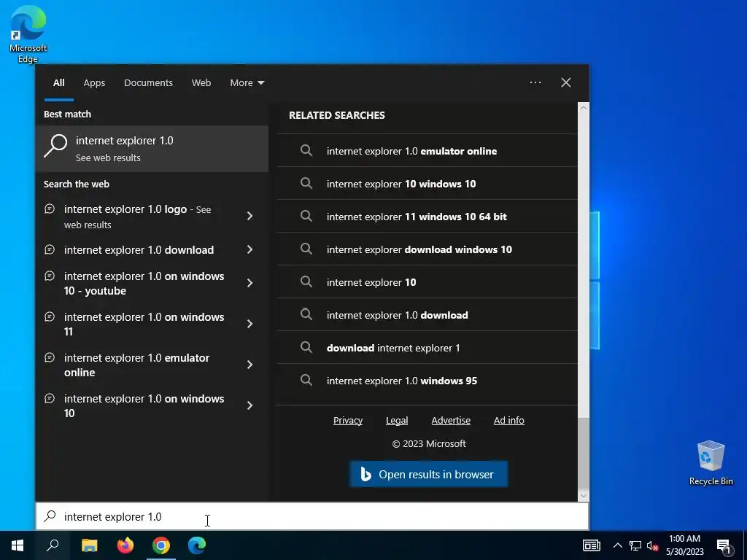Open File Explorer from the taskbar
This screenshot has height=560, width=747.
click(89, 545)
